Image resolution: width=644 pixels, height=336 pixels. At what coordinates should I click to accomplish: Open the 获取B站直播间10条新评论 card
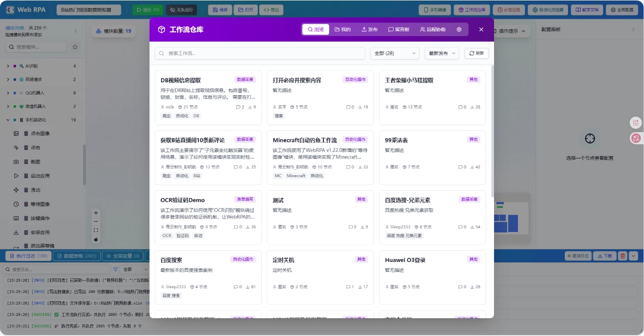pyautogui.click(x=208, y=157)
